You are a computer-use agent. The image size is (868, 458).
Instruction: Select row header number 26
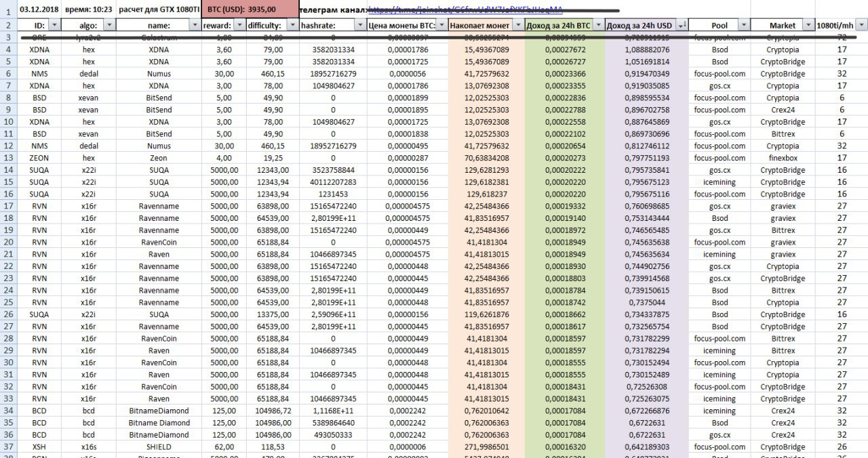coord(8,314)
